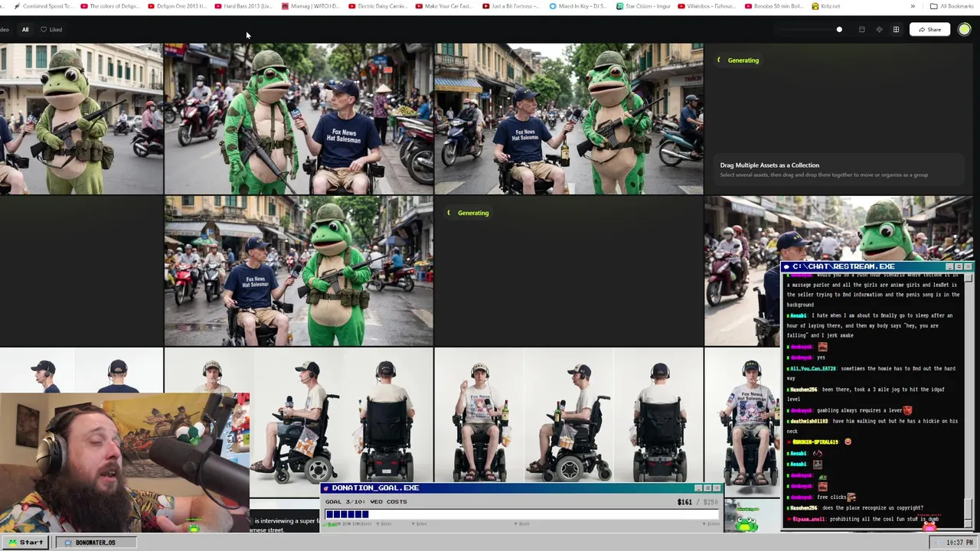This screenshot has width=980, height=551.
Task: Open Mixed In Key bookmark
Action: pyautogui.click(x=578, y=6)
